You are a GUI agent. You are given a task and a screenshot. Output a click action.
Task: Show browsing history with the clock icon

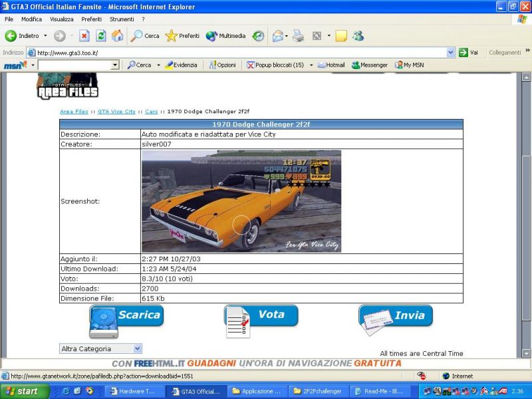coord(258,36)
